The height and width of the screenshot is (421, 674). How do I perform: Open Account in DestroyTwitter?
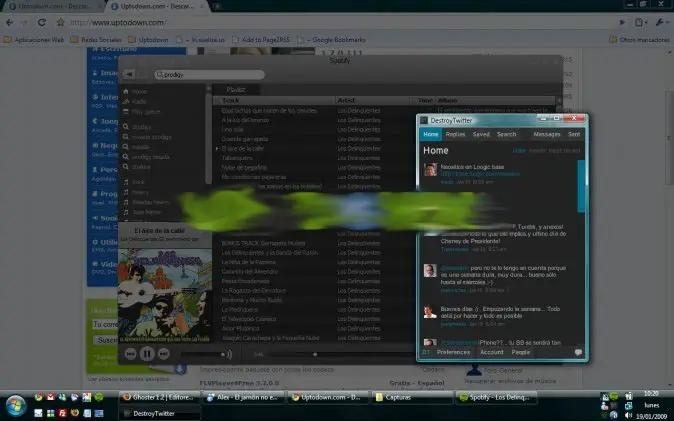click(492, 352)
